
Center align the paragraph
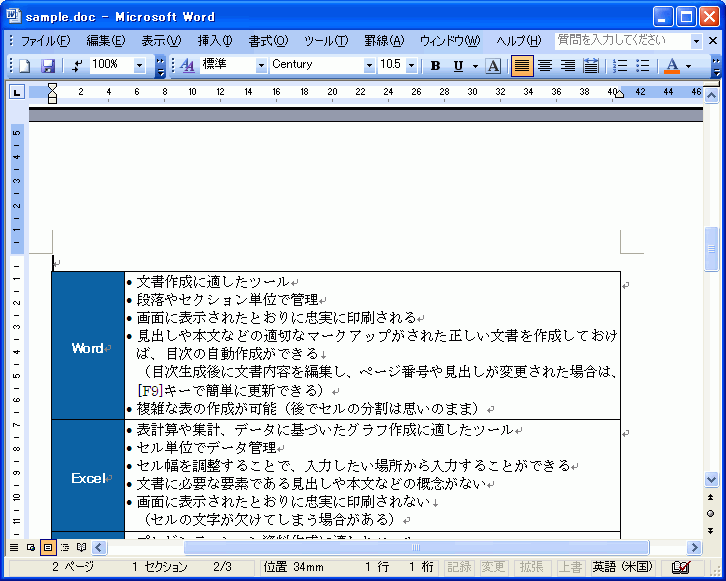545,66
